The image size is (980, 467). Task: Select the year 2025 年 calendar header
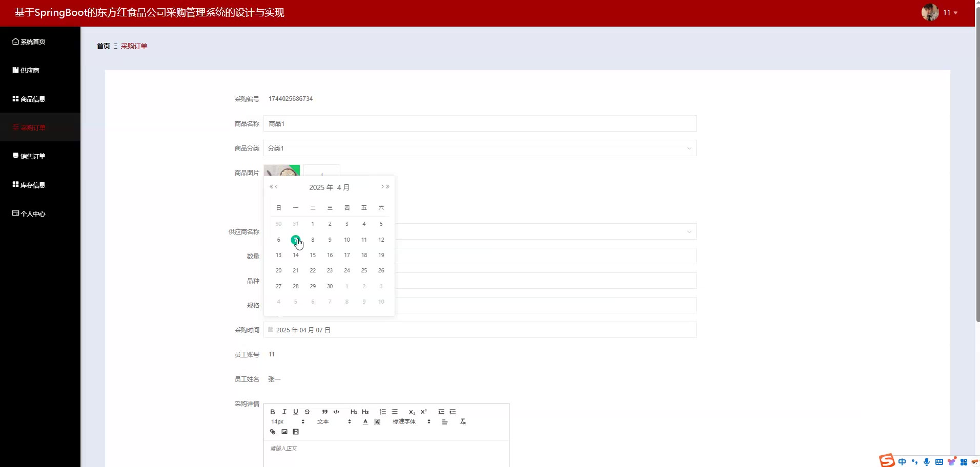[321, 187]
